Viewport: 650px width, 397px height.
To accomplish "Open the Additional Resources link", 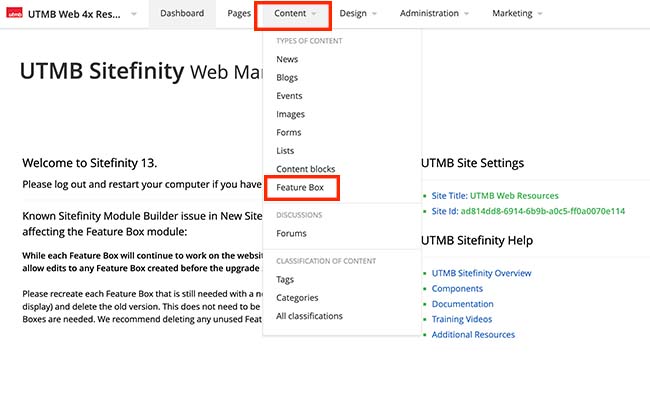I will 473,334.
